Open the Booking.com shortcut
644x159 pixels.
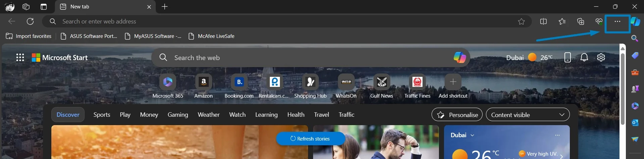point(239,86)
